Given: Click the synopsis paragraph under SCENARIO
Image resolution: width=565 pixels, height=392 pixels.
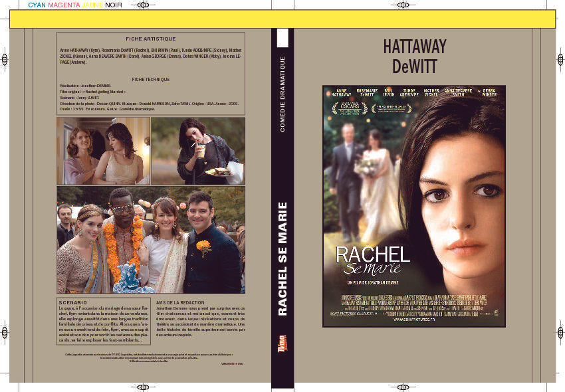Looking at the screenshot, I should click(104, 324).
